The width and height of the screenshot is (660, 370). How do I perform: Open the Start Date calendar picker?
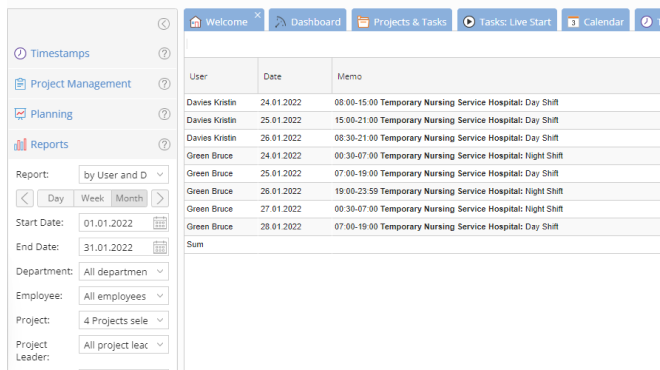point(160,223)
